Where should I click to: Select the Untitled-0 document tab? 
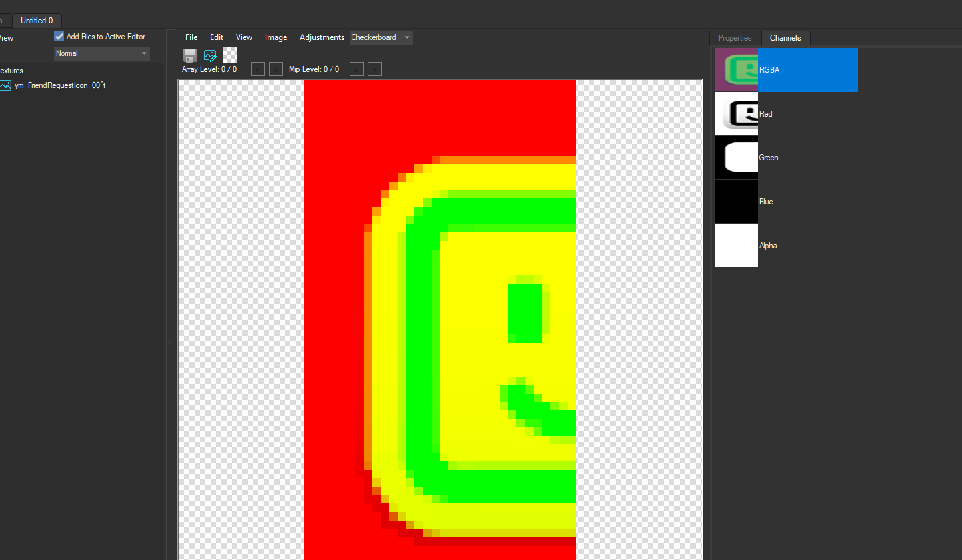(37, 21)
